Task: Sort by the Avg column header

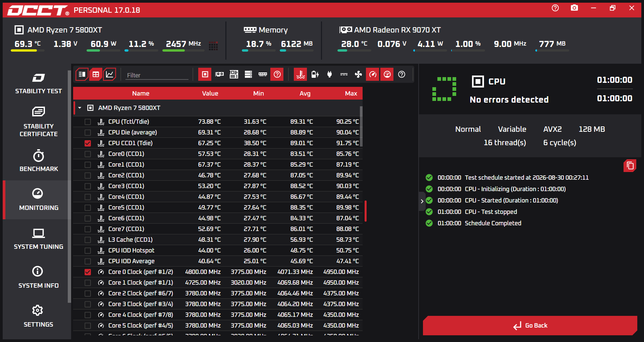Action: pyautogui.click(x=305, y=94)
